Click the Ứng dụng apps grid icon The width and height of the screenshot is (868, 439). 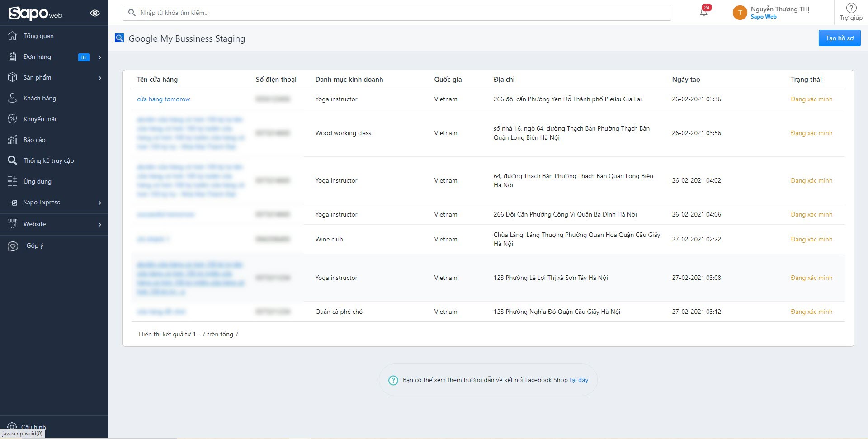13,181
